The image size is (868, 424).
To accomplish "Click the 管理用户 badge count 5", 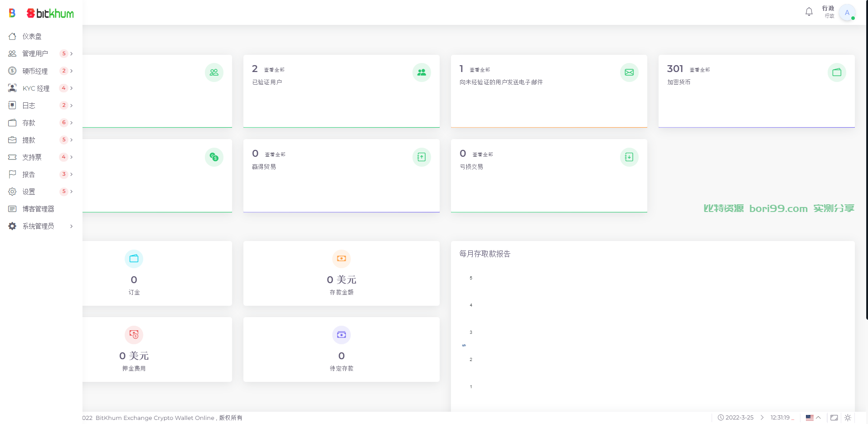I will [64, 53].
